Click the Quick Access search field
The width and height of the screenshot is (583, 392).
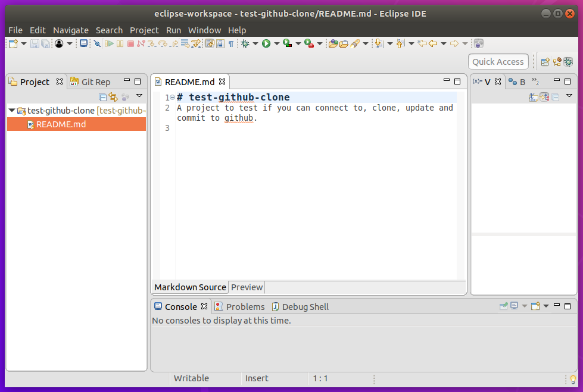[498, 62]
